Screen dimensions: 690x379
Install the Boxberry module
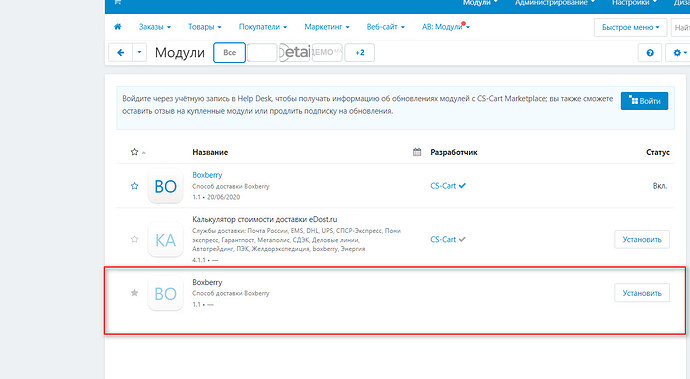642,293
